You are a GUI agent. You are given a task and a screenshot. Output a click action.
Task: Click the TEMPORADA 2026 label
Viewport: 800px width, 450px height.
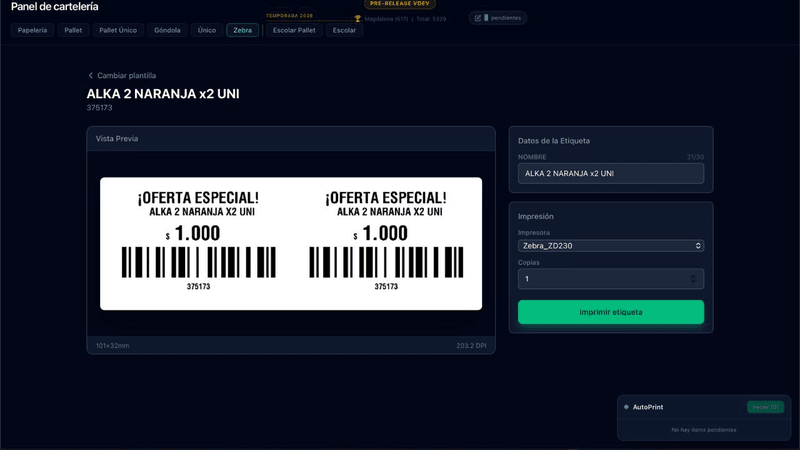tap(289, 16)
